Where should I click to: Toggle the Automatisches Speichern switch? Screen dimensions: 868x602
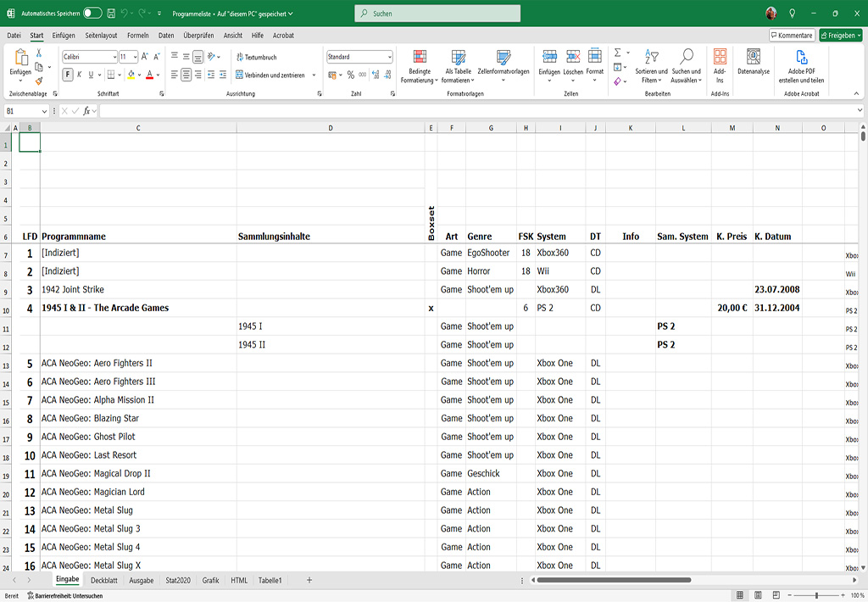point(92,14)
